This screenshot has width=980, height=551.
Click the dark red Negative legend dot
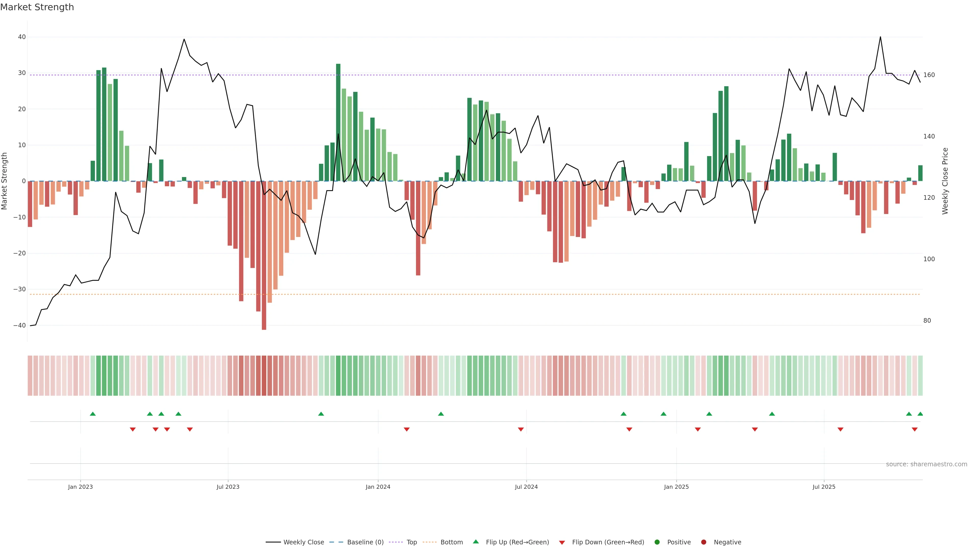tap(703, 542)
